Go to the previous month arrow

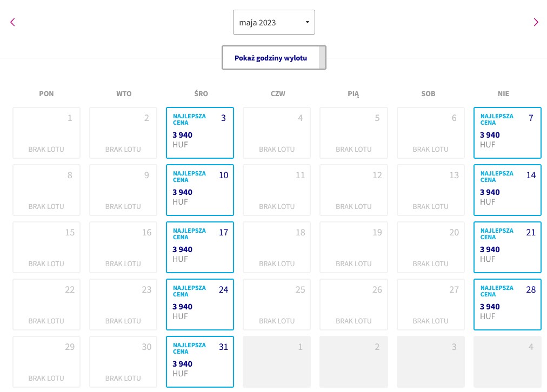pos(12,22)
